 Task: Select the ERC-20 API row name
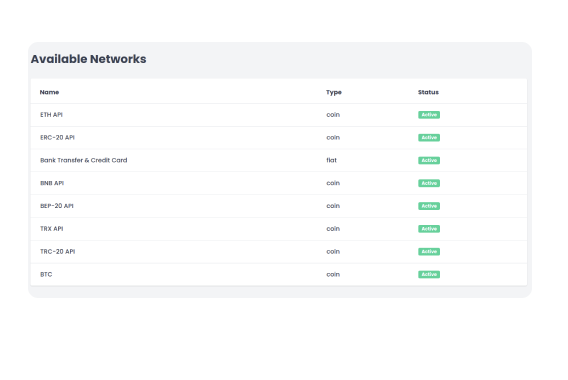coord(57,138)
